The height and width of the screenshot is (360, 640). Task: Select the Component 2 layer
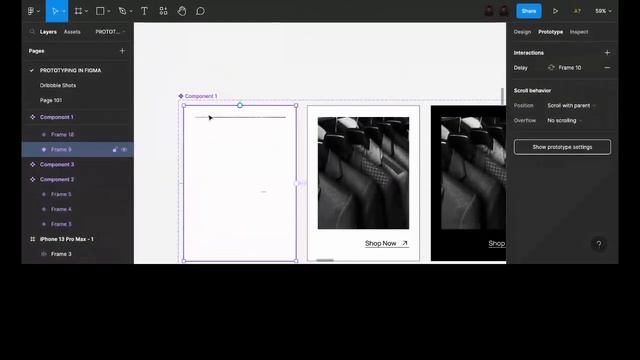[x=57, y=180]
